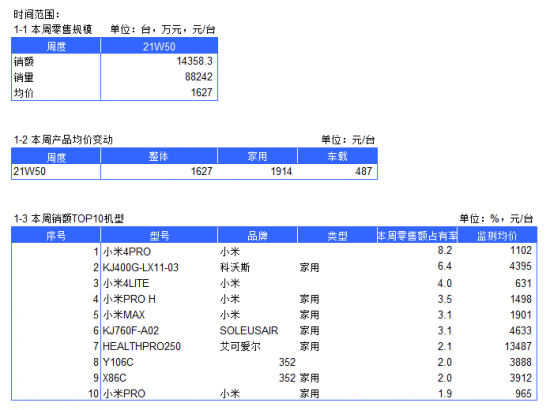Screen dimensions: 550x410
Task: Click the average price 4633
Action: coord(521,331)
